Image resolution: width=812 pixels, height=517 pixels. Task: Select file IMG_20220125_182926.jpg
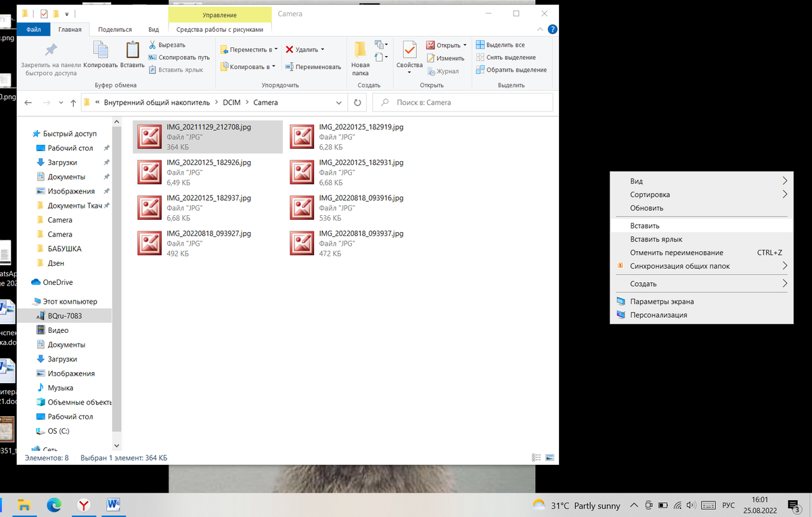pos(208,173)
